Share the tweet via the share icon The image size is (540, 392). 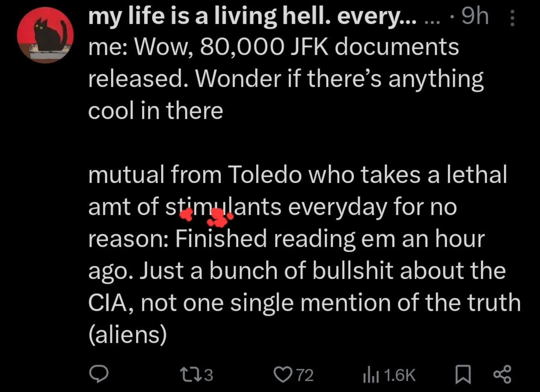[502, 374]
